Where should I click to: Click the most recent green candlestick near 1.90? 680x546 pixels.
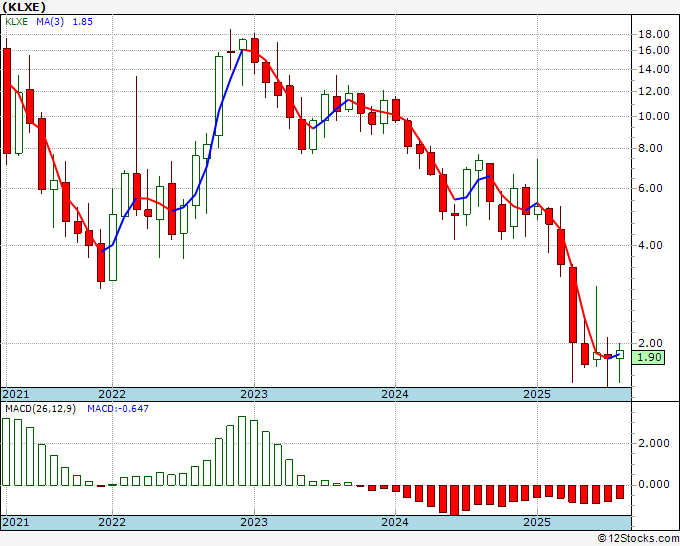(620, 354)
